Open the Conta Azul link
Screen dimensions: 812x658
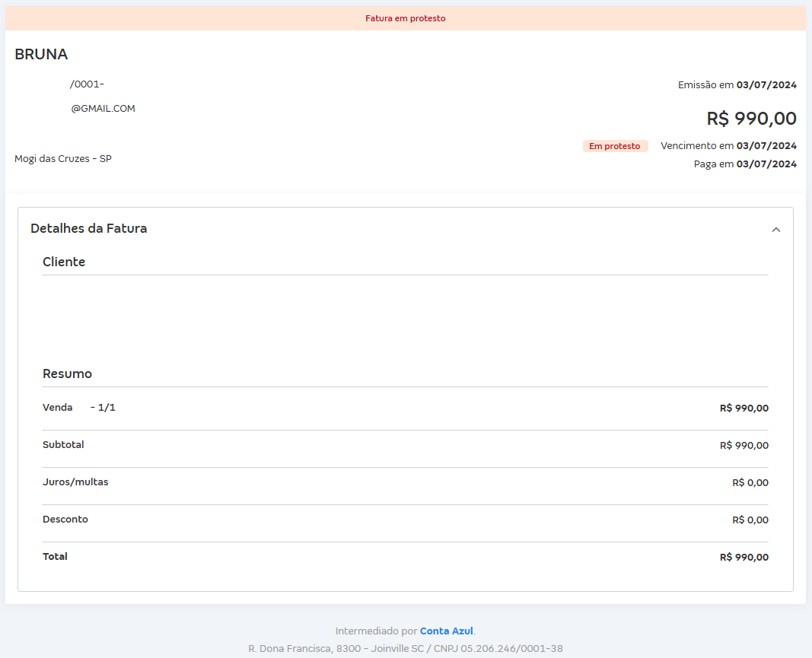pos(447,631)
